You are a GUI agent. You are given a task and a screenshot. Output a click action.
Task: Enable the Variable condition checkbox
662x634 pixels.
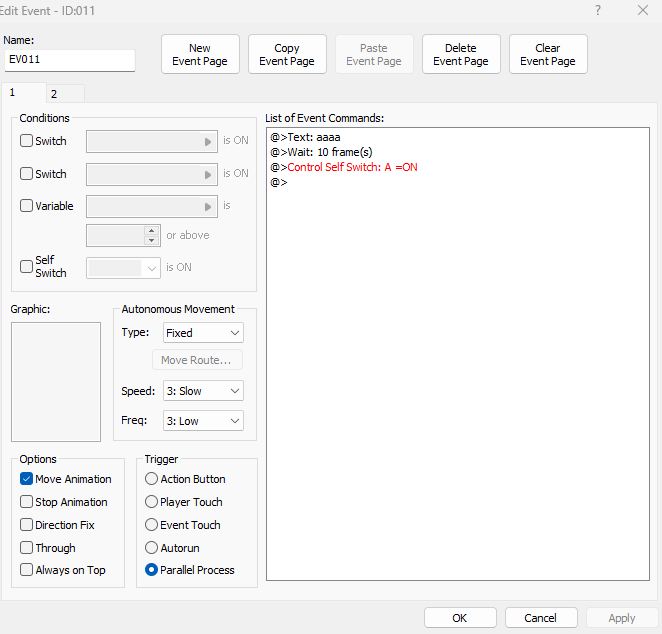point(27,206)
